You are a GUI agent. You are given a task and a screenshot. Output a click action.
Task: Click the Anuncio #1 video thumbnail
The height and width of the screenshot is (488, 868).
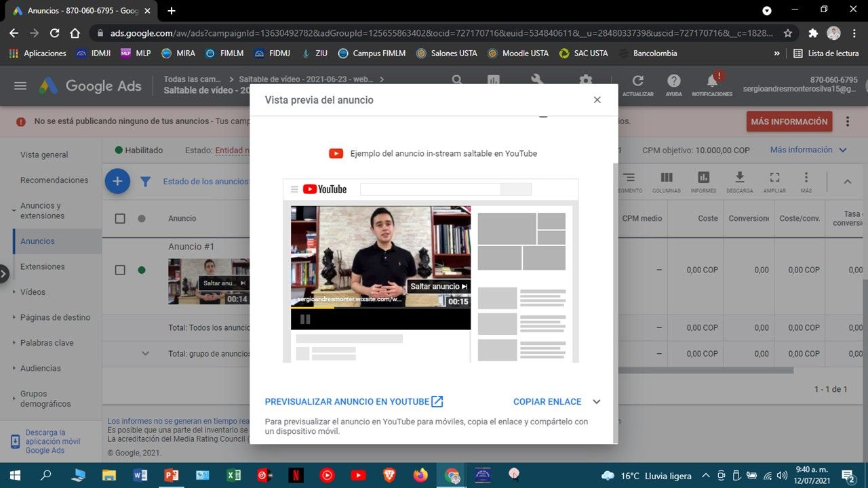(209, 282)
